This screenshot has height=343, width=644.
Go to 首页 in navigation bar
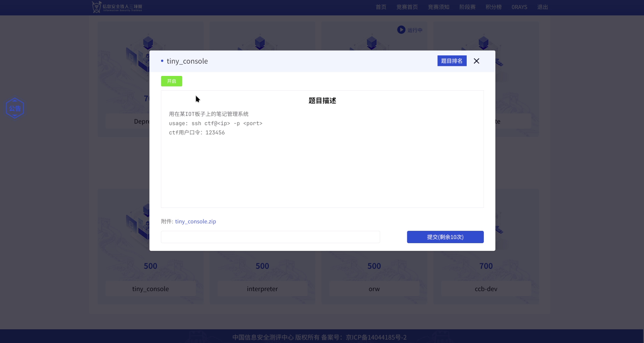pyautogui.click(x=381, y=7)
